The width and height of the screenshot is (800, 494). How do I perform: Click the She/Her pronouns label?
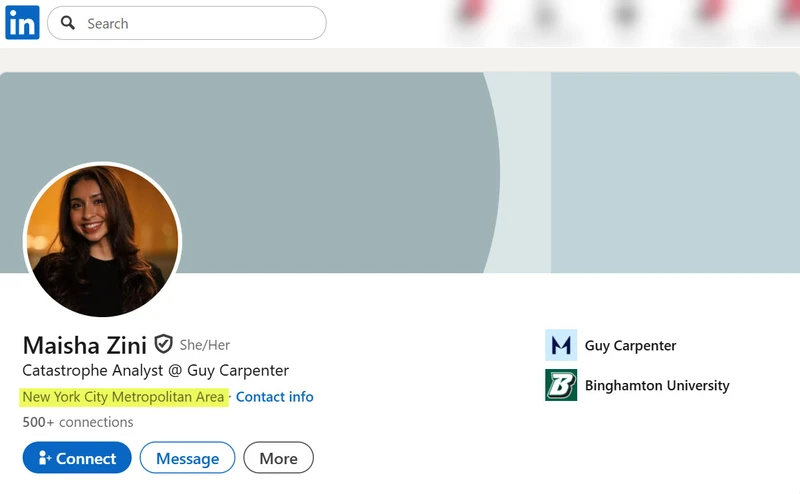point(205,345)
